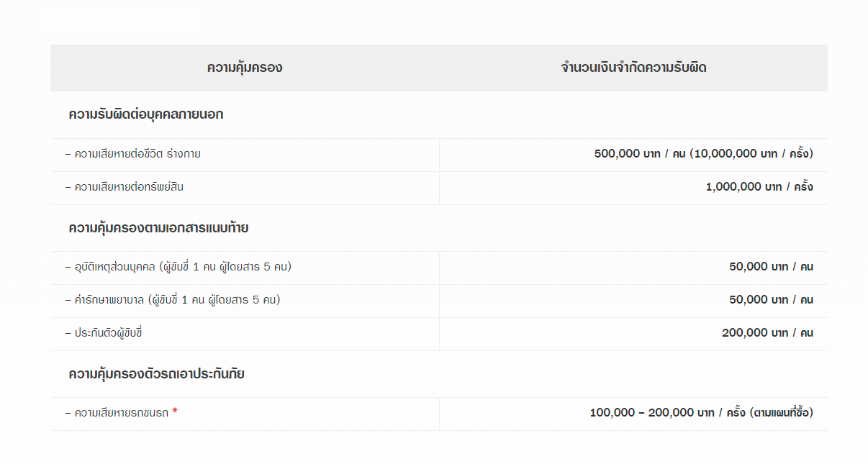
Task: Click the 50,000 บาท amount for อุบัติเหตุส่วนบุคคล
Action: click(x=771, y=267)
